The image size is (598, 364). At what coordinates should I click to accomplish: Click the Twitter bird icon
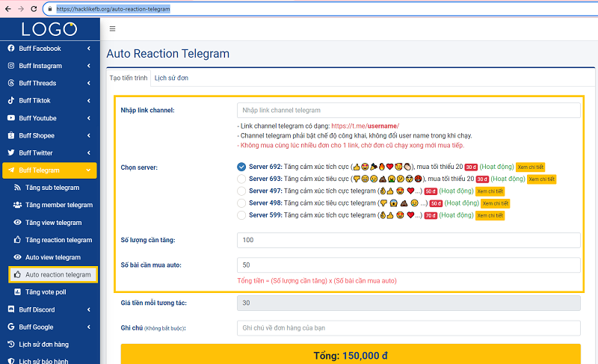[x=11, y=152]
